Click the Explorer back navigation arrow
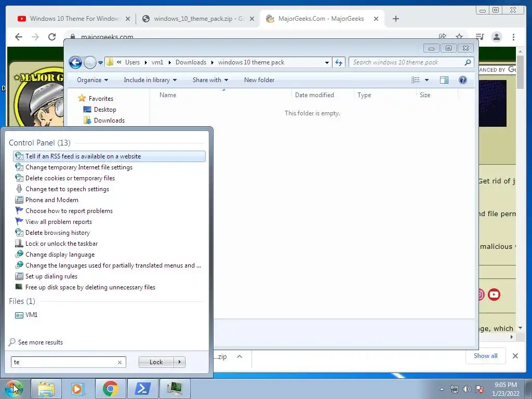The height and width of the screenshot is (399, 532). 75,62
